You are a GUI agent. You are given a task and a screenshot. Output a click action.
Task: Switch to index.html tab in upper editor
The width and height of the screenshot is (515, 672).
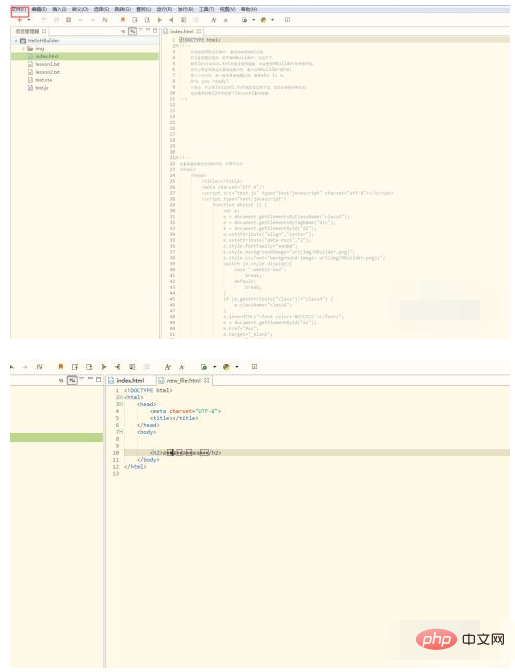click(x=182, y=31)
